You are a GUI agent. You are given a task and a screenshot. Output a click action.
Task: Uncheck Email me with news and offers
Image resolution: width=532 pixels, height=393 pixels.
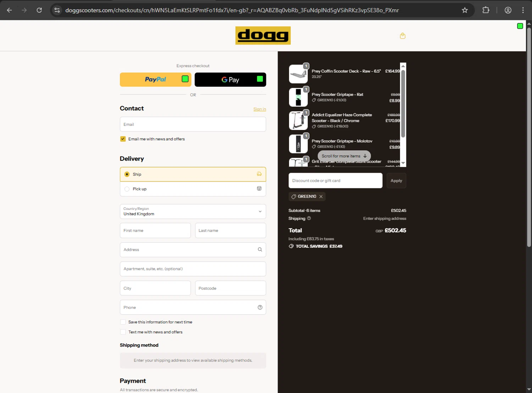pyautogui.click(x=123, y=139)
